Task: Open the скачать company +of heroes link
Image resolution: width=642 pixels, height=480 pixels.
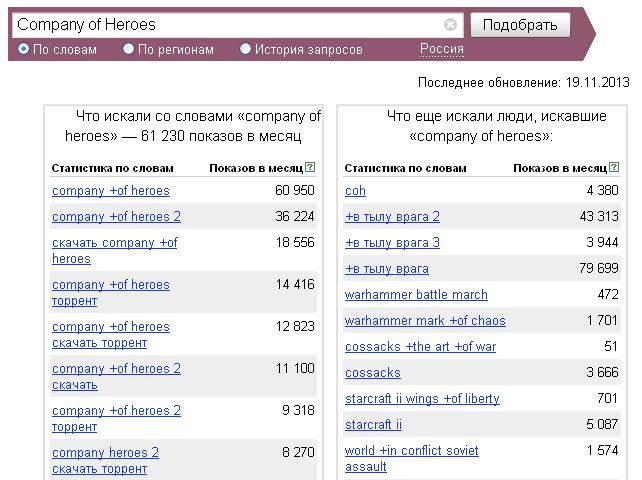Action: point(115,251)
